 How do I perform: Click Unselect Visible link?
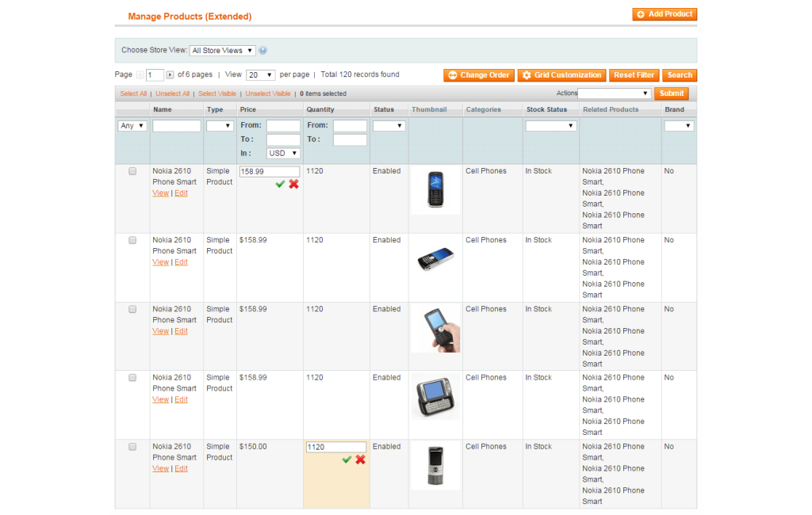pos(268,93)
